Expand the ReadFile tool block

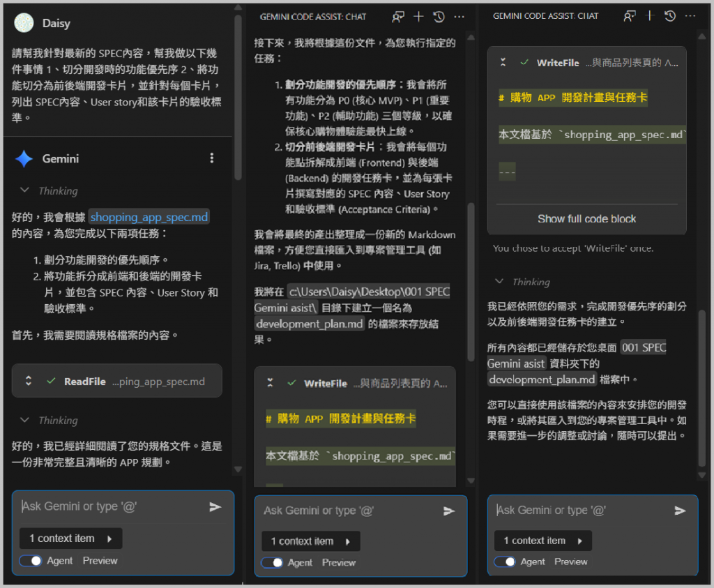click(x=28, y=381)
